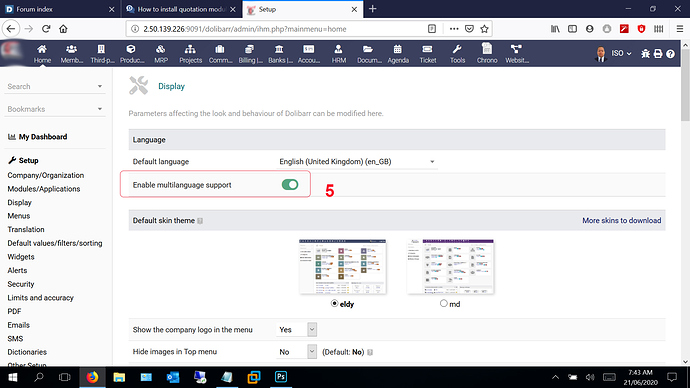
Task: Click the help question mark icon
Action: click(x=670, y=54)
